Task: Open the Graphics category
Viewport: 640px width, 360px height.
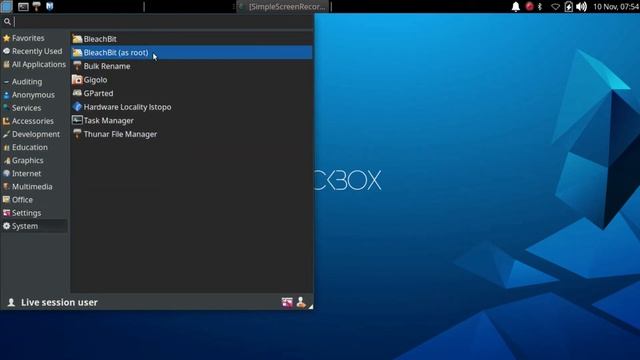Action: [34, 160]
